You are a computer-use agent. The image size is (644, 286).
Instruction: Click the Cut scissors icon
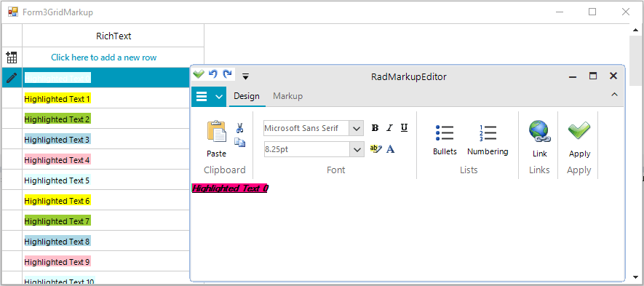coord(240,128)
